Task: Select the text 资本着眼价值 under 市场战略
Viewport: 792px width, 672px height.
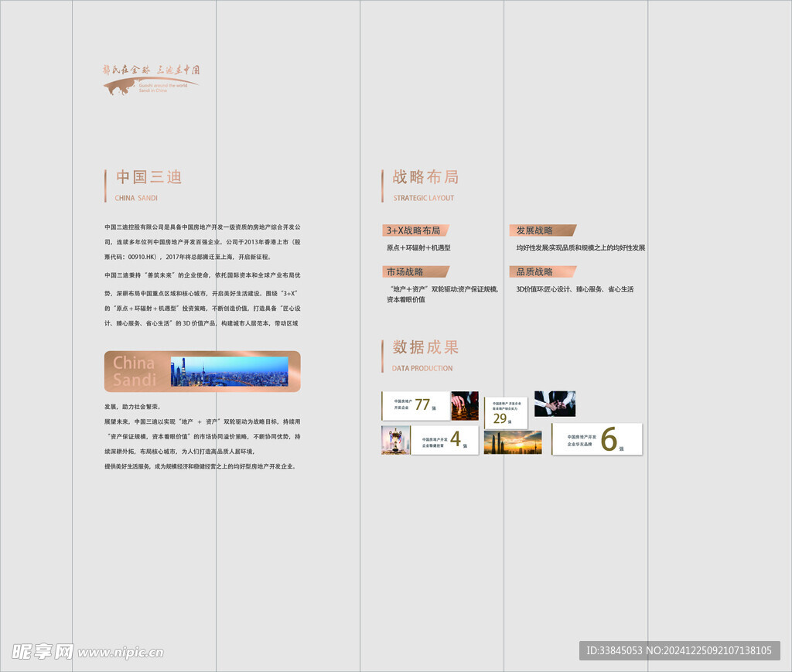Action: 406,299
